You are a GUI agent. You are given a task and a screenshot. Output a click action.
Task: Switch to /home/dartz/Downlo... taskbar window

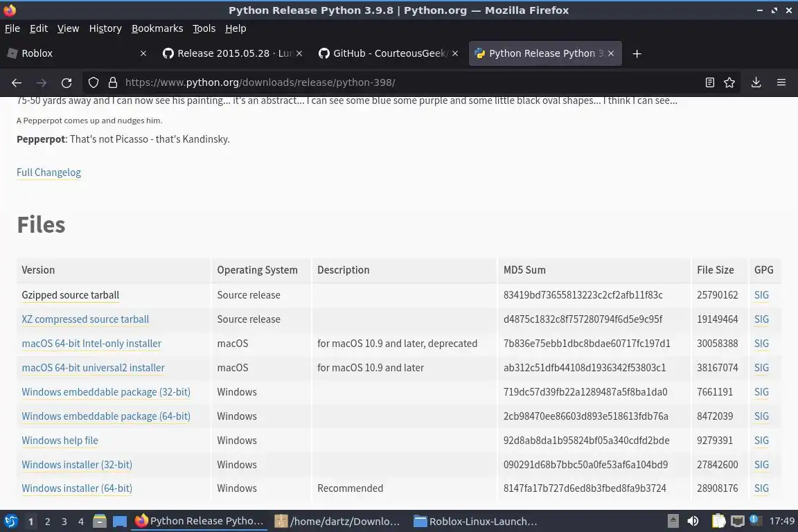pos(337,522)
